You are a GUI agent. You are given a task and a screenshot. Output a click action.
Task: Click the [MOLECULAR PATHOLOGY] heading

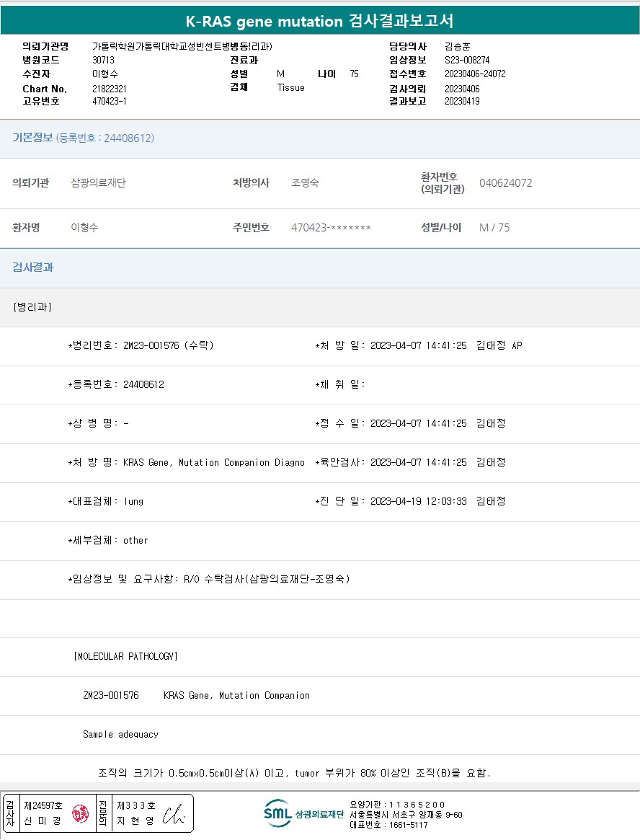[x=125, y=656]
